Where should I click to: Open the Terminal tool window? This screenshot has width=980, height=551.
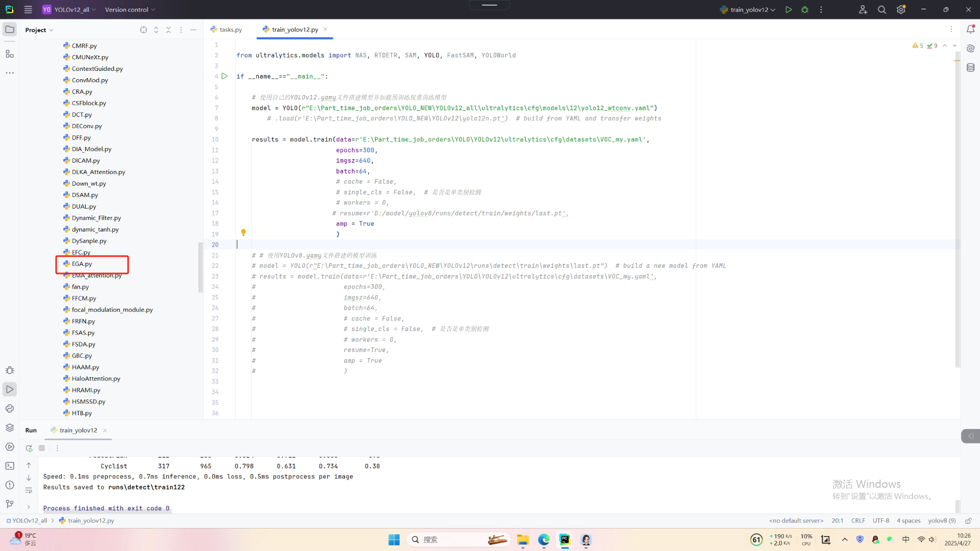pyautogui.click(x=10, y=466)
